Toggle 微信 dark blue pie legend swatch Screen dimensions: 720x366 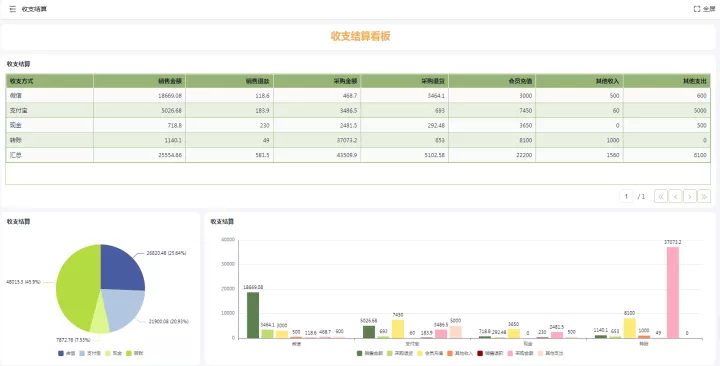click(x=61, y=354)
